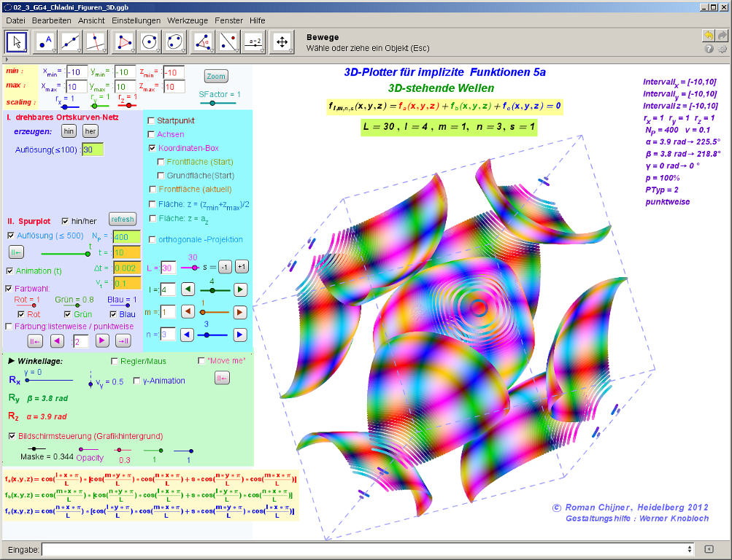Click the Zoom button

coord(216,76)
